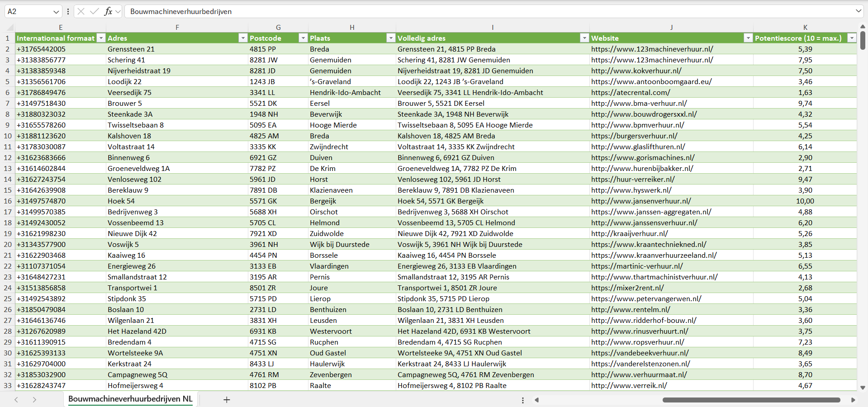
Task: Expand the formula bar with the chevron
Action: [858, 11]
